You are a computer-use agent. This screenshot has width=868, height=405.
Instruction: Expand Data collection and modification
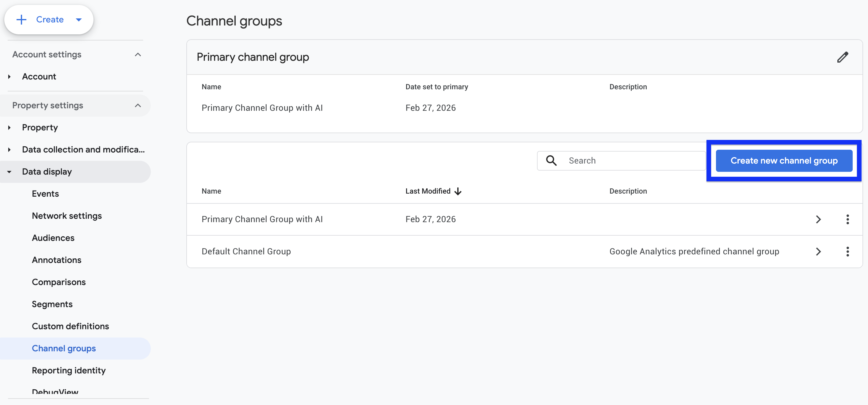[x=10, y=149]
